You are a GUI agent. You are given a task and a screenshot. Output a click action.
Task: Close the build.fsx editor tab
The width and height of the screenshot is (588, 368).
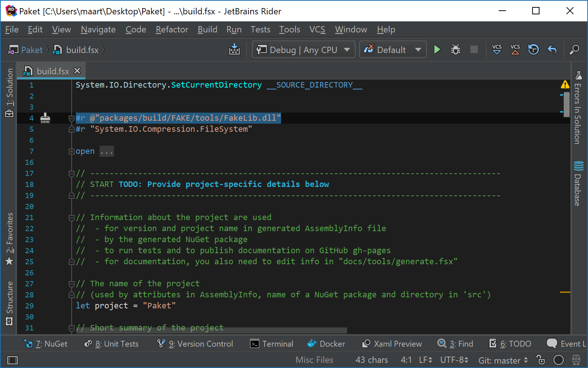coord(77,71)
